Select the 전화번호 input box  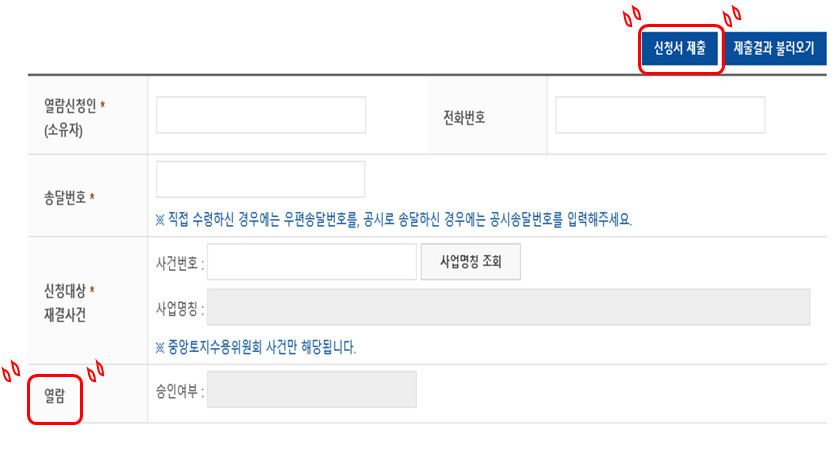(660, 114)
